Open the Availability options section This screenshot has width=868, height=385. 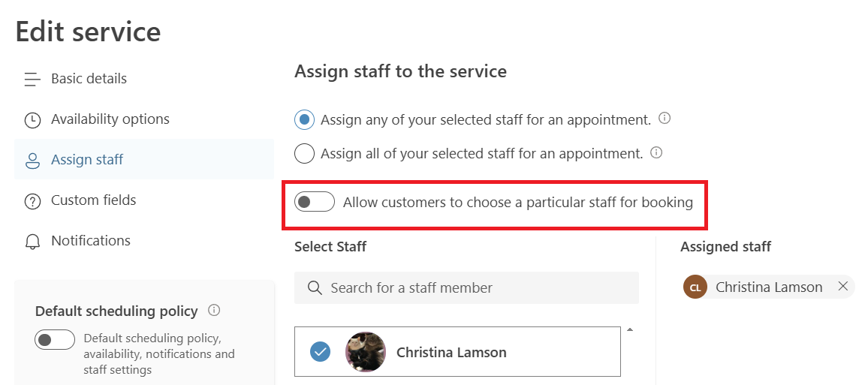[110, 119]
